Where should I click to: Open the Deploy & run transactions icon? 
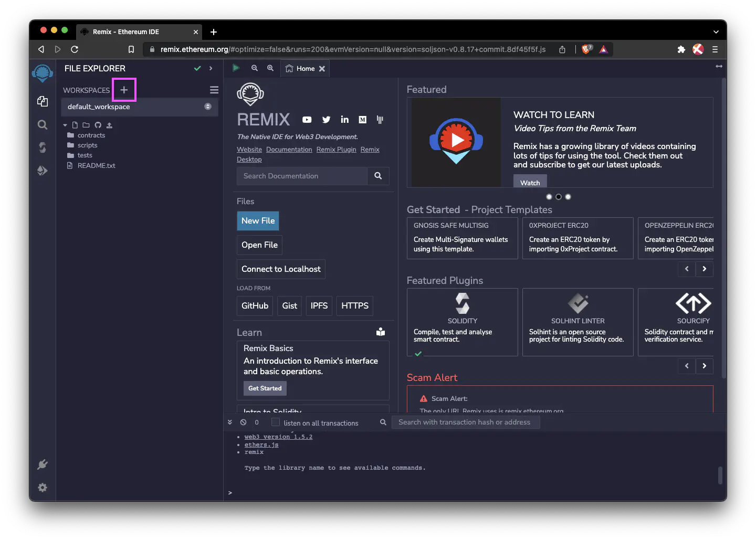(x=43, y=171)
